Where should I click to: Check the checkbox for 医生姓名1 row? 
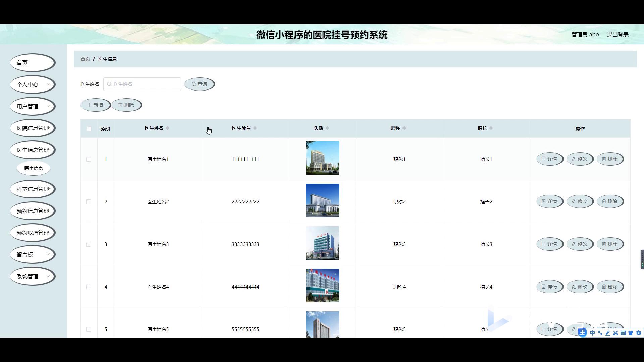(x=89, y=159)
